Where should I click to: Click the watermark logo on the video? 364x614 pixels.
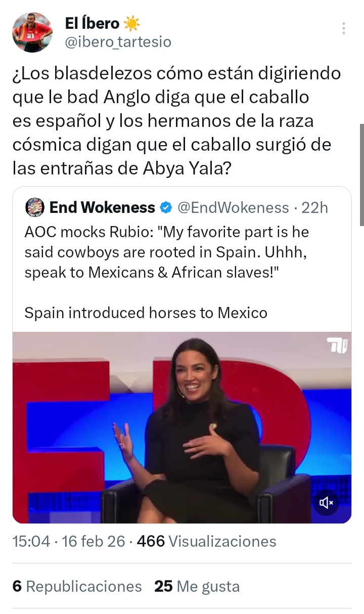coord(337,346)
